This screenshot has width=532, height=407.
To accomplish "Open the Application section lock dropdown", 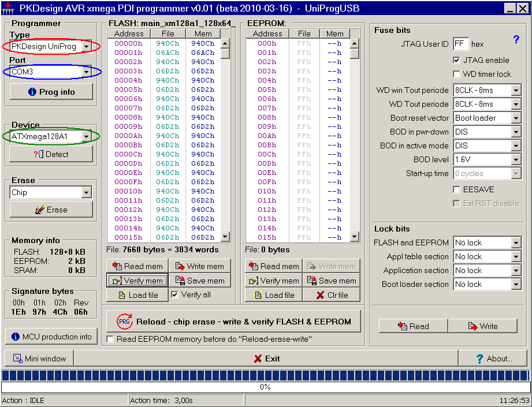I will click(x=516, y=270).
